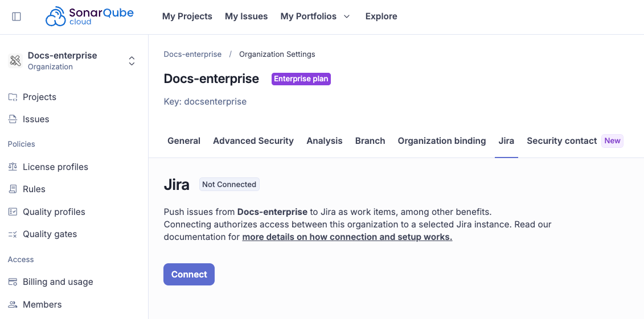Switch to the Advanced Security tab

point(253,141)
